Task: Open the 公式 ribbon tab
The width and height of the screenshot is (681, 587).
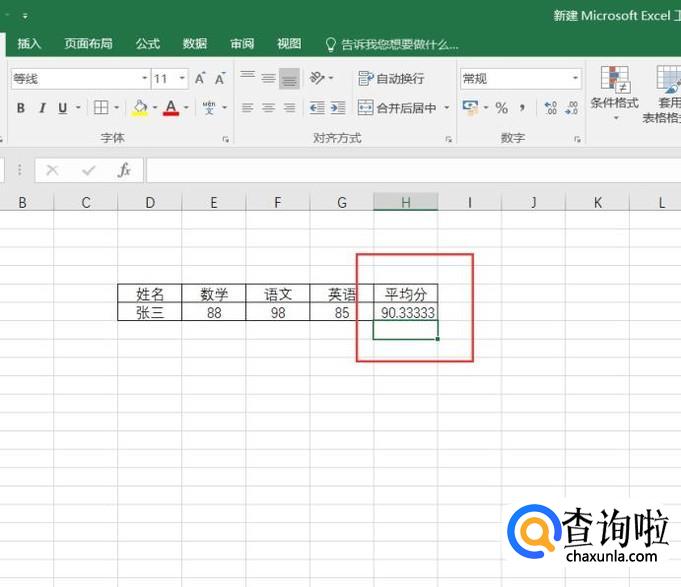Action: [148, 44]
